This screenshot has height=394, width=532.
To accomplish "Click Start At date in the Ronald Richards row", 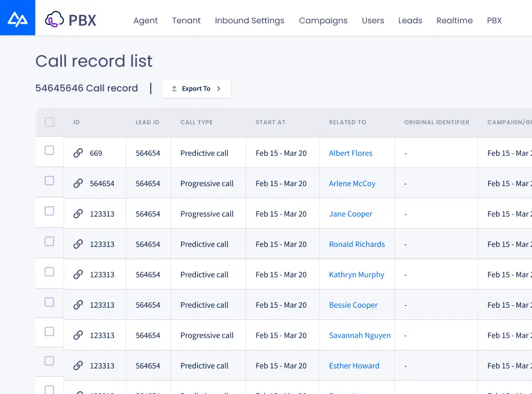I will tap(281, 245).
